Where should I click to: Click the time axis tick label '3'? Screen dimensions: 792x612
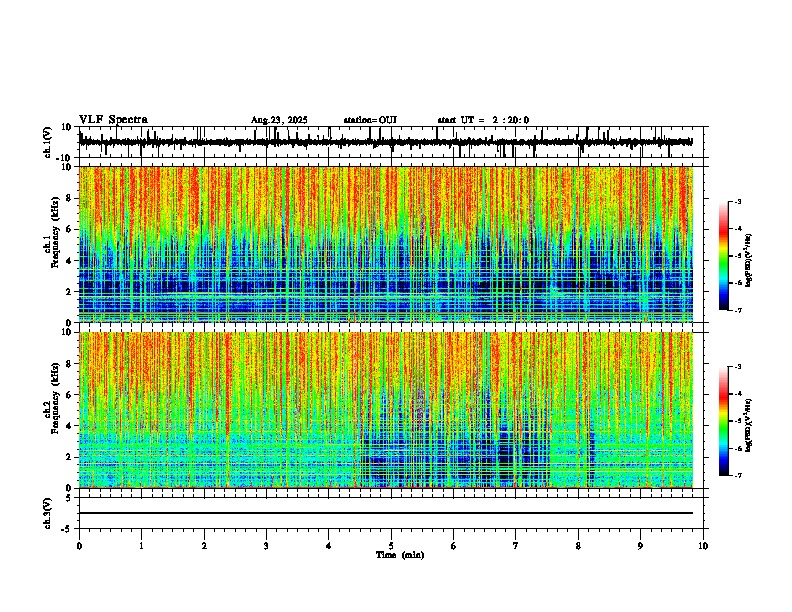tap(266, 546)
